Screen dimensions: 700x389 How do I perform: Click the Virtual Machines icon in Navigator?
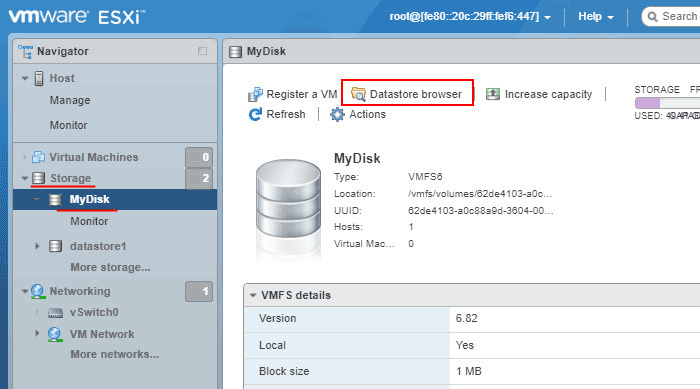point(39,157)
